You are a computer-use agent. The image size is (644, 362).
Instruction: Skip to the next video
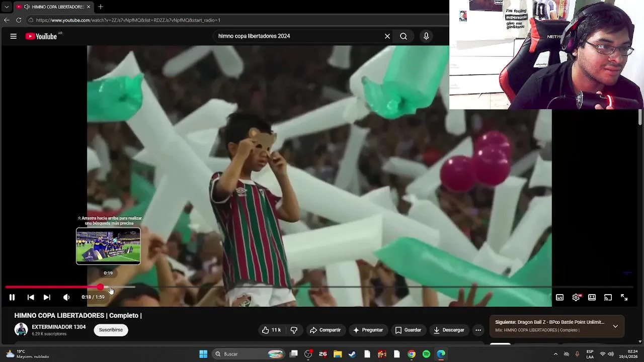tap(47, 297)
